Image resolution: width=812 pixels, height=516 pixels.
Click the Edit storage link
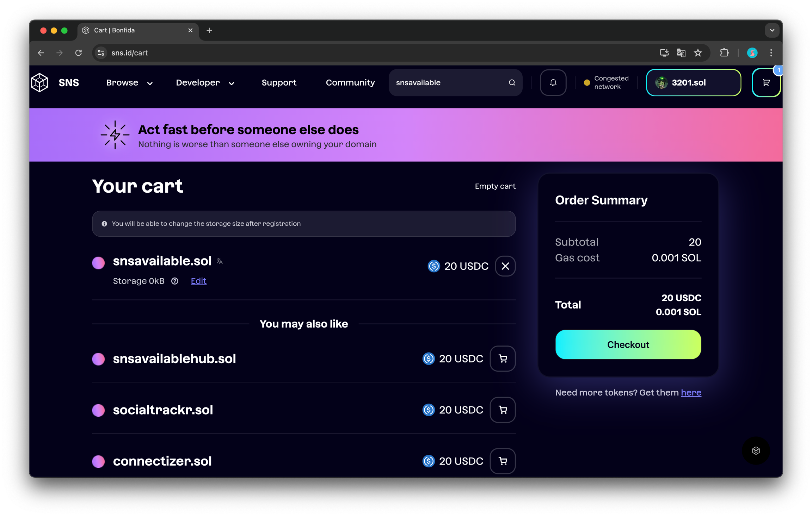(198, 281)
